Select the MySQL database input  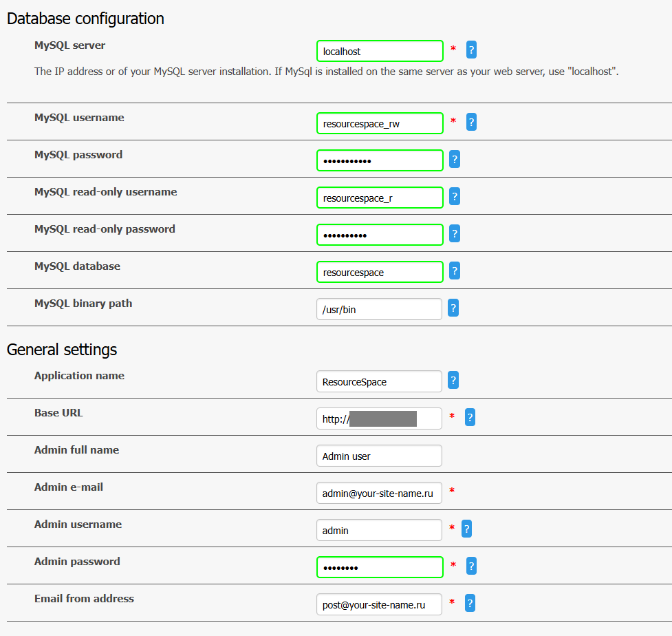(380, 272)
